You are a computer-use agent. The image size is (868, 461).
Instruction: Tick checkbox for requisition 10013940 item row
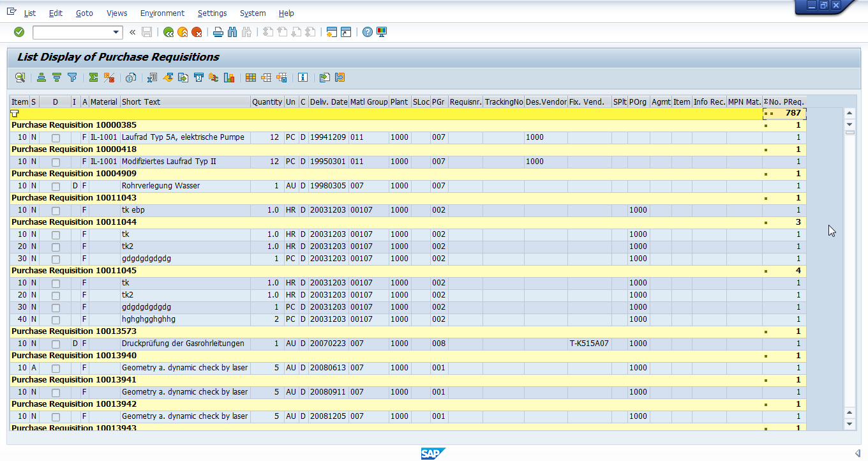point(56,368)
